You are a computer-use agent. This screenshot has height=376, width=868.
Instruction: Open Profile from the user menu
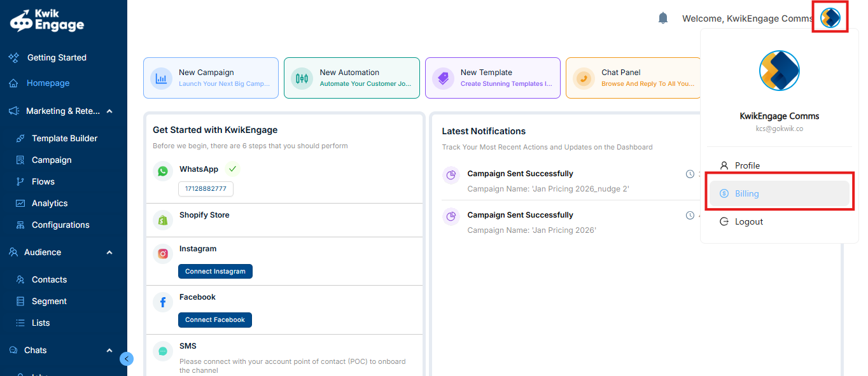point(780,165)
